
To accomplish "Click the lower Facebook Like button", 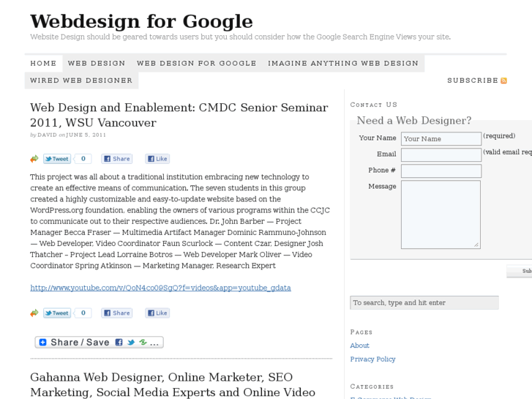I will point(157,313).
